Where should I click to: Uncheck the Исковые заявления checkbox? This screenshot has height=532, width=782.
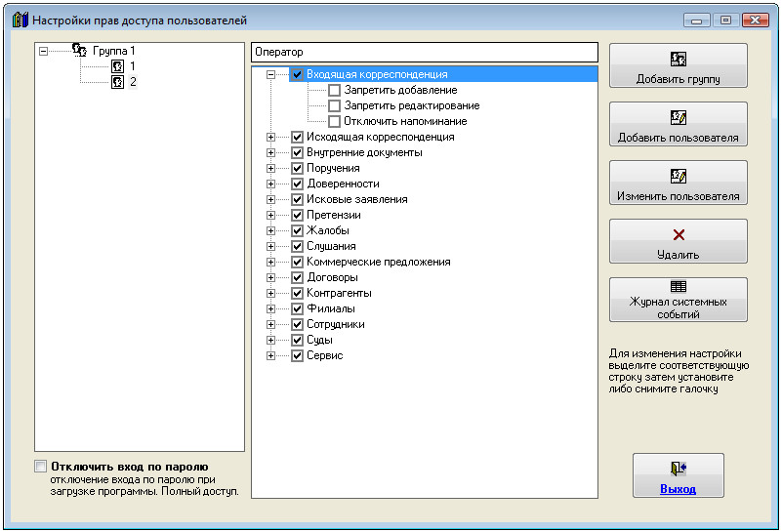click(297, 199)
